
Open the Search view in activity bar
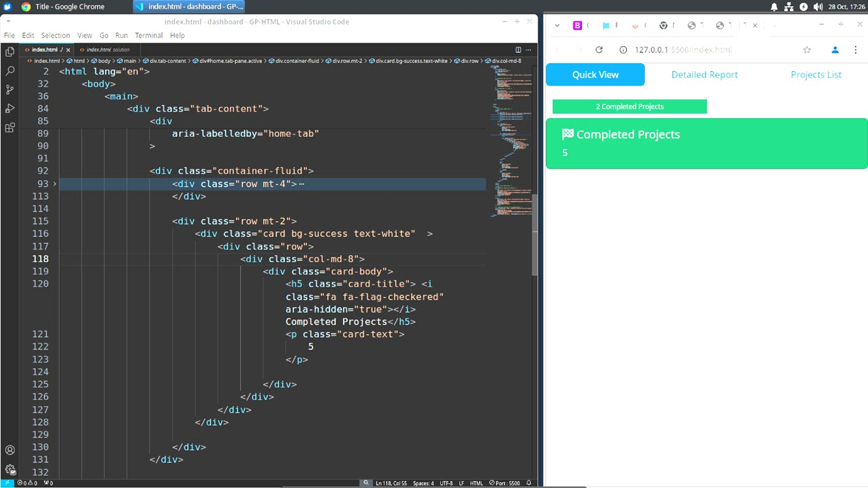pyautogui.click(x=9, y=70)
